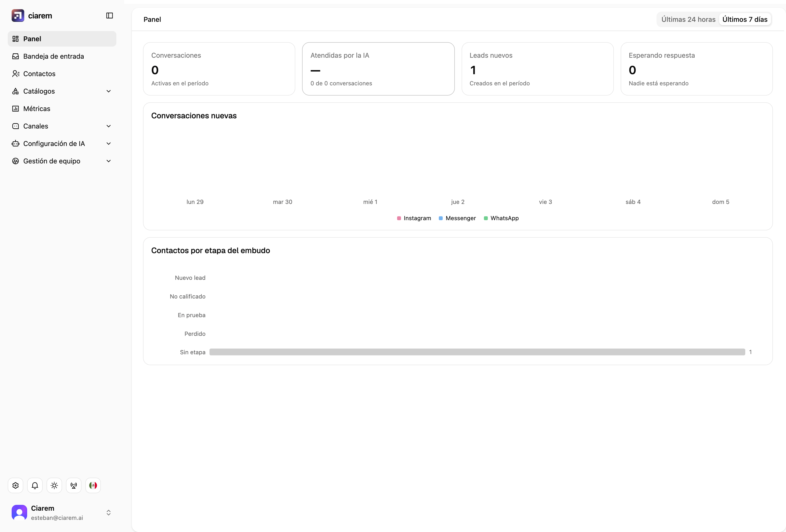Screen dimensions: 786x532
Task: Open the Leads nuevos card
Action: [x=537, y=69]
